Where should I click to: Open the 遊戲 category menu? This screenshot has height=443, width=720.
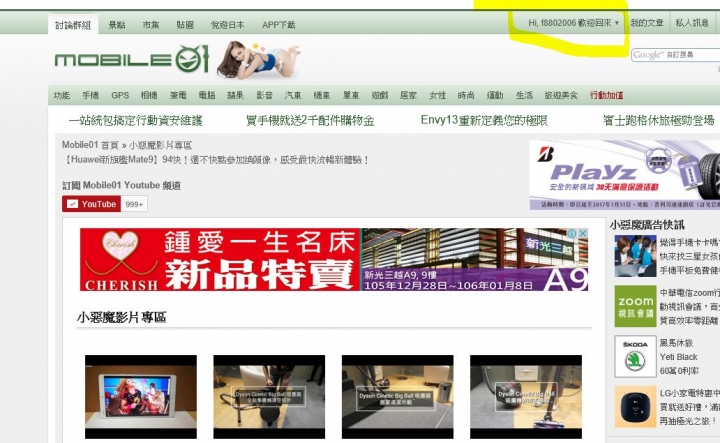tap(380, 95)
